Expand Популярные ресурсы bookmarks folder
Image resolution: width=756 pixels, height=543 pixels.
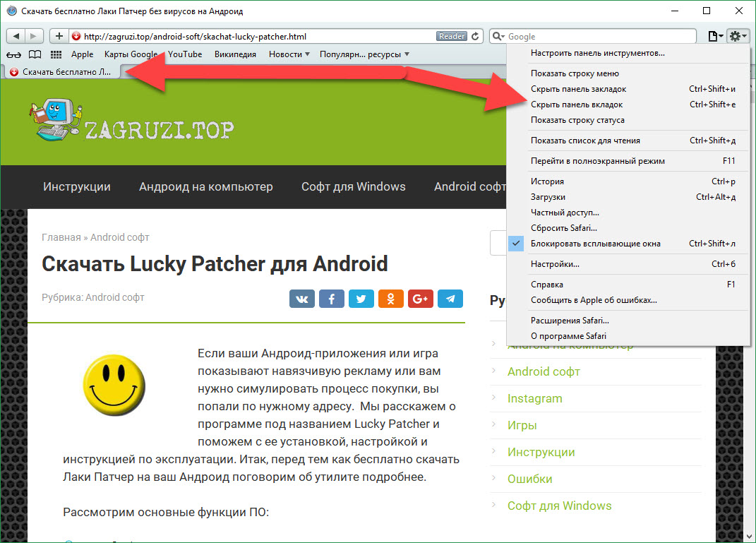coord(364,54)
